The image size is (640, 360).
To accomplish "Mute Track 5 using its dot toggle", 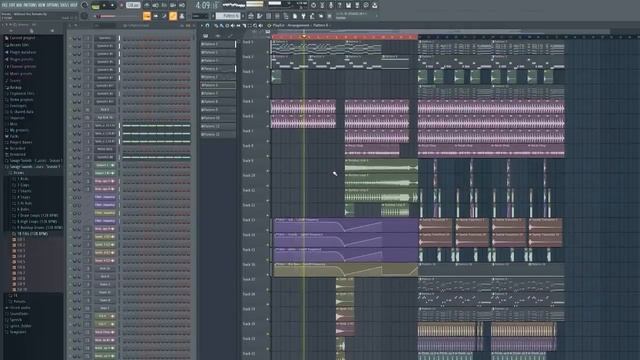I will click(268, 111).
